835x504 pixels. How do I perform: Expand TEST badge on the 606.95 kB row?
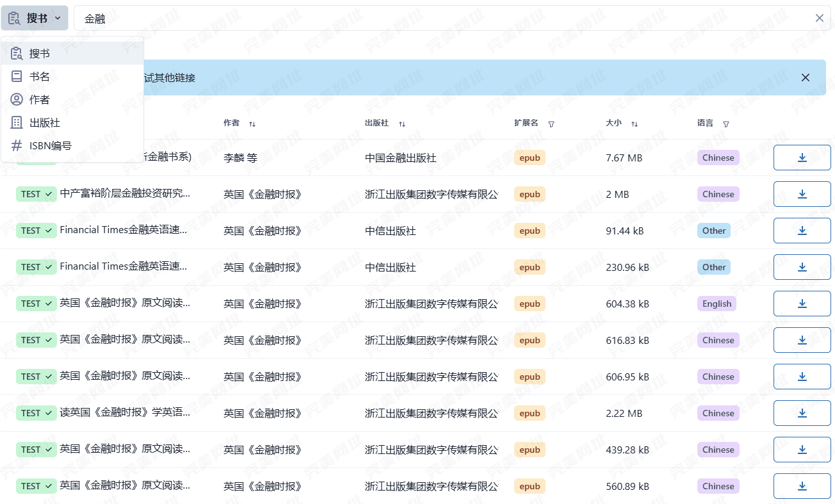click(36, 377)
